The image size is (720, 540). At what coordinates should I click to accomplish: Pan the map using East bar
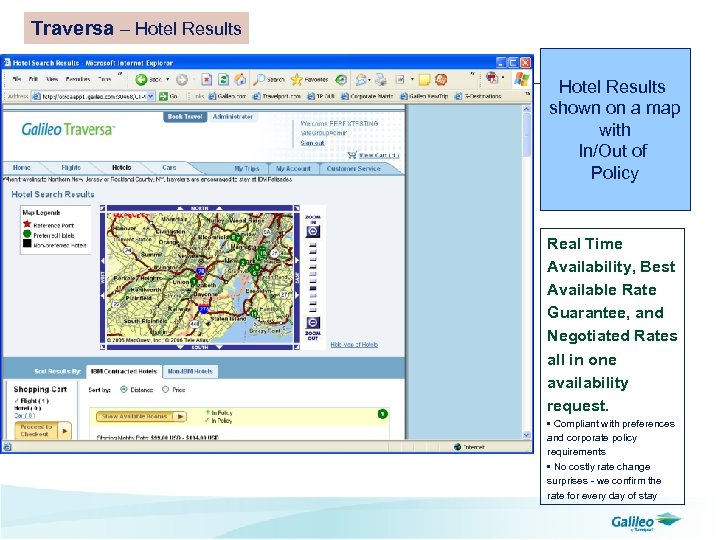click(297, 278)
